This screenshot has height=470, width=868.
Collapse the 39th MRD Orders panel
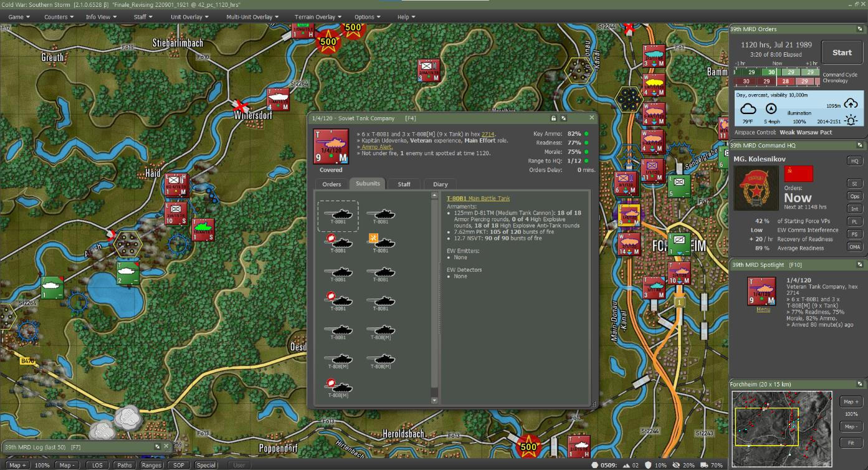861,29
